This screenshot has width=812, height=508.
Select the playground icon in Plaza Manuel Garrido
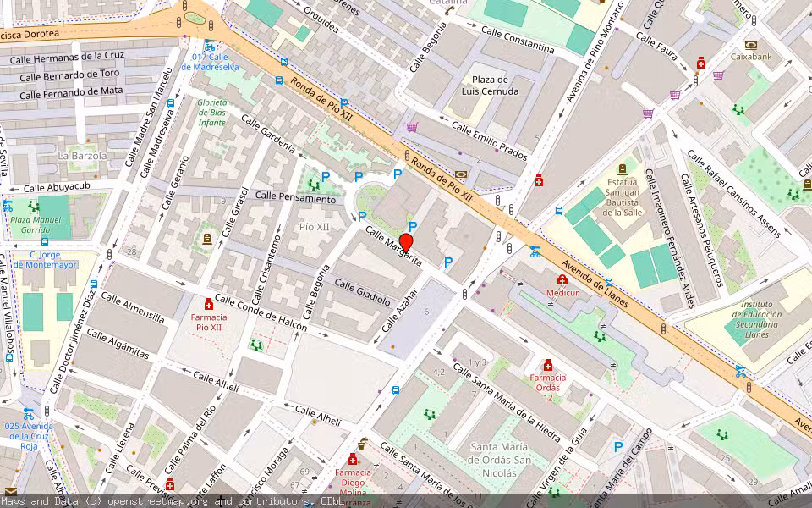34,207
